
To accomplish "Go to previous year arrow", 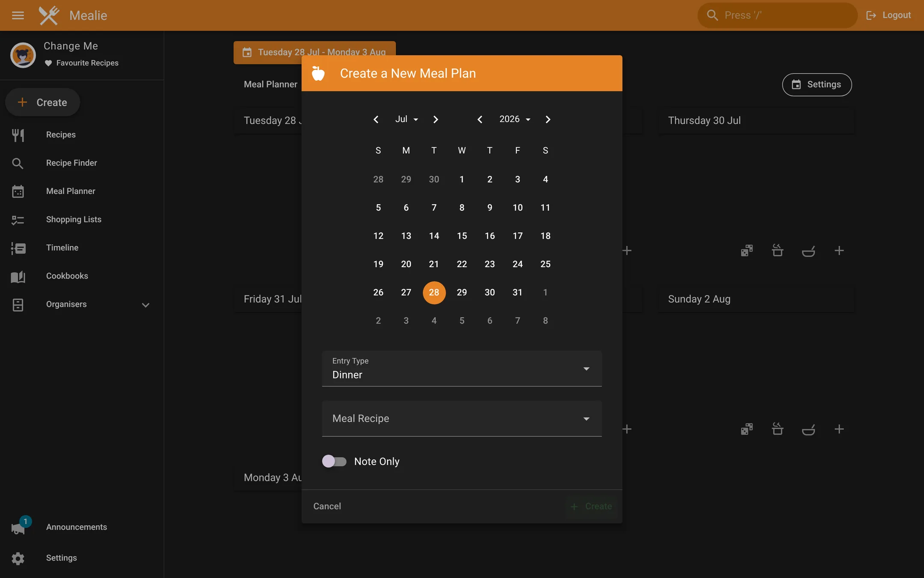I will (480, 119).
